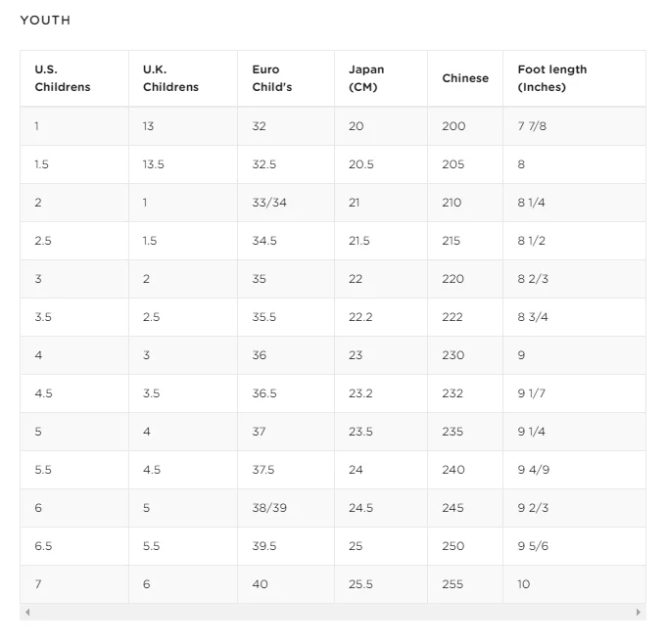Select the Euro size 38/39 cell
Image resolution: width=667 pixels, height=644 pixels.
click(267, 508)
